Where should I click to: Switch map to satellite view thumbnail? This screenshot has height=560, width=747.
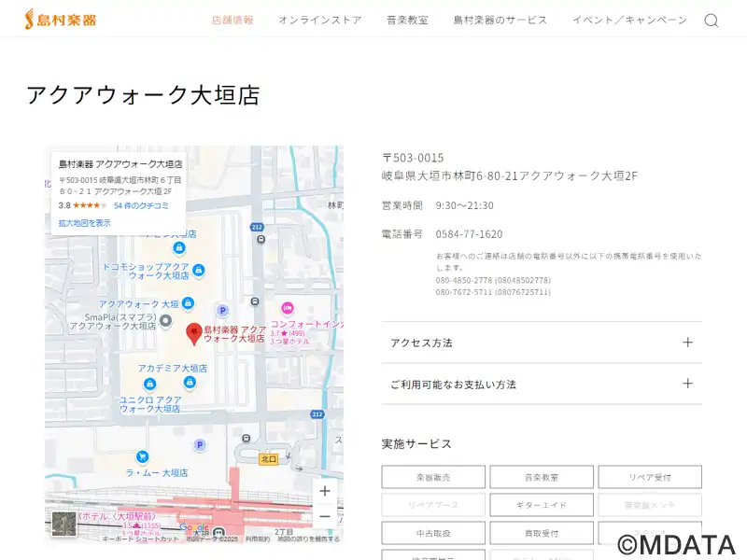click(63, 525)
